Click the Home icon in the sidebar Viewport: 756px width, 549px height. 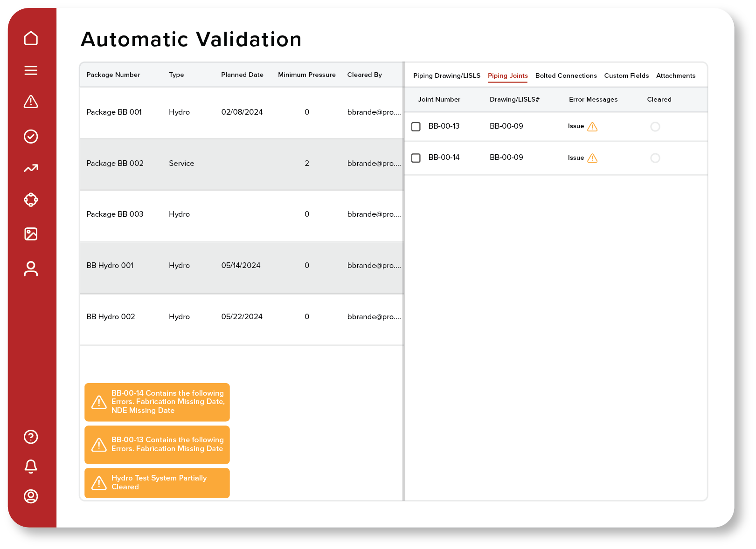(31, 38)
